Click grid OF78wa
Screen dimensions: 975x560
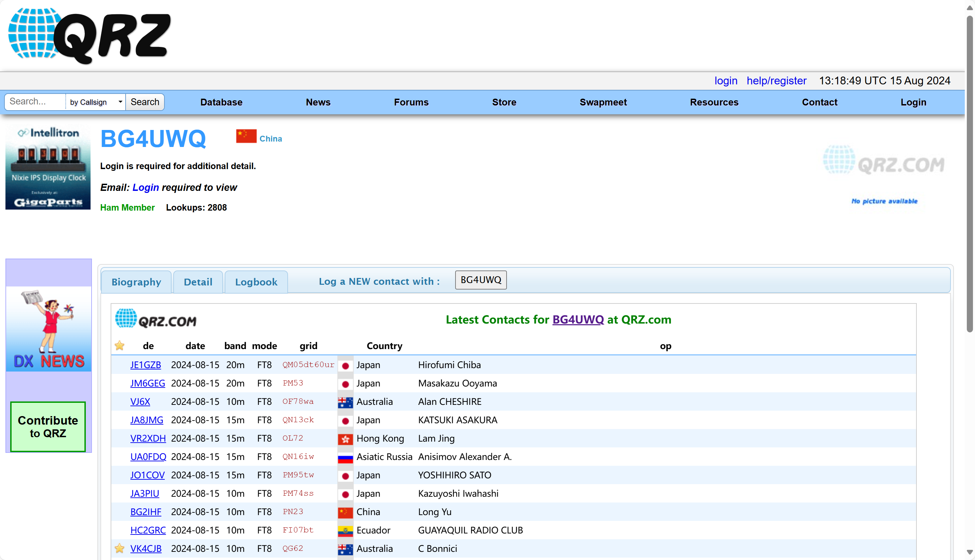point(298,401)
